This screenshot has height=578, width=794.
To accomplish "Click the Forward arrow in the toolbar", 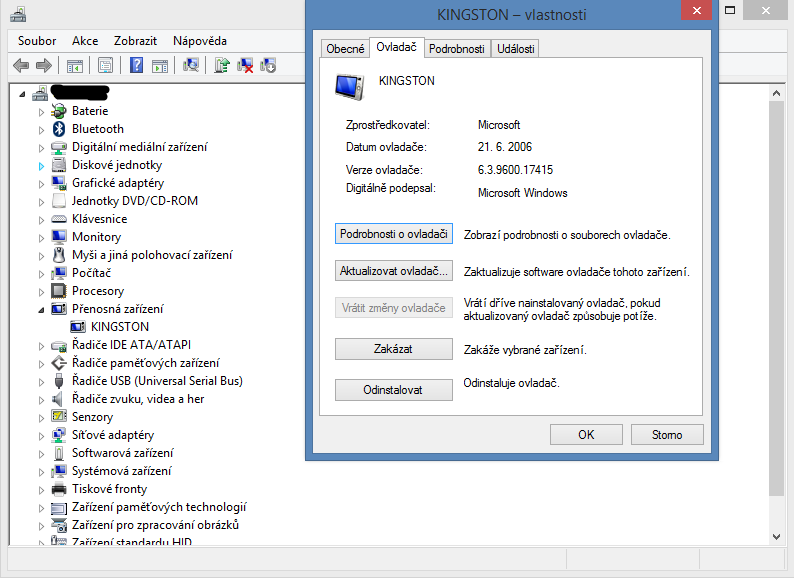I will click(44, 65).
